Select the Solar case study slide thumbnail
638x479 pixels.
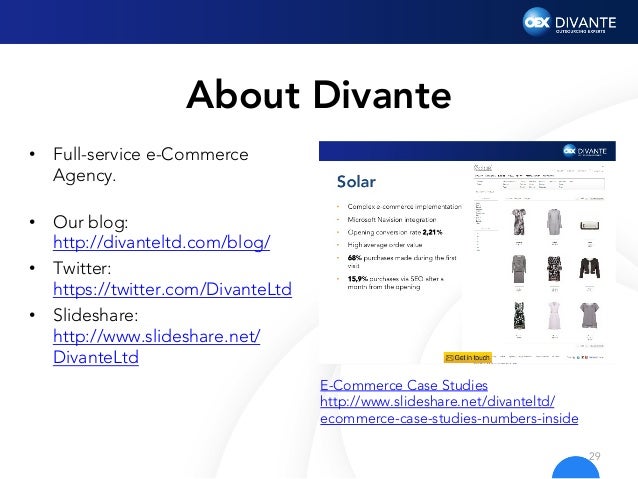click(467, 252)
